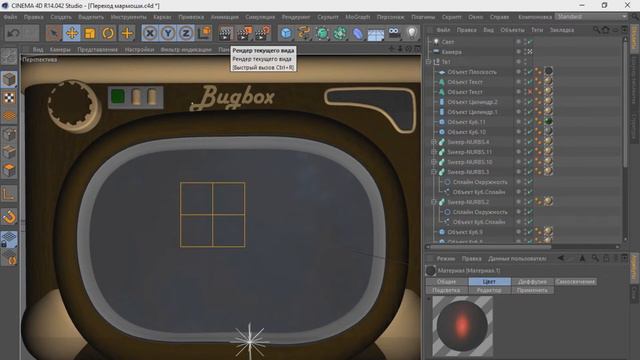640x360 pixels.
Task: Switch to material Общие tab
Action: (x=447, y=282)
